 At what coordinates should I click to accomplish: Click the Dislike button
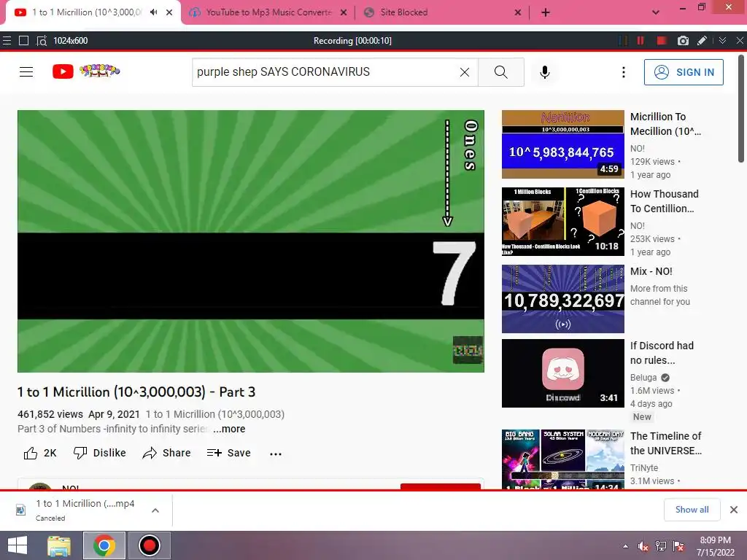coord(99,453)
